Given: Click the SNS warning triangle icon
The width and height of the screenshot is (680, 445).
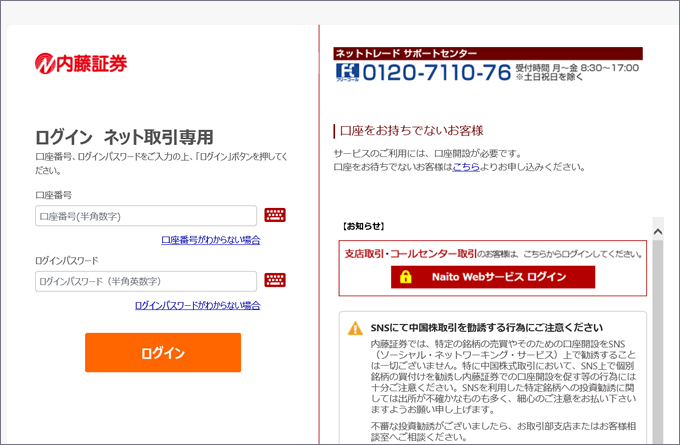Looking at the screenshot, I should click(355, 328).
